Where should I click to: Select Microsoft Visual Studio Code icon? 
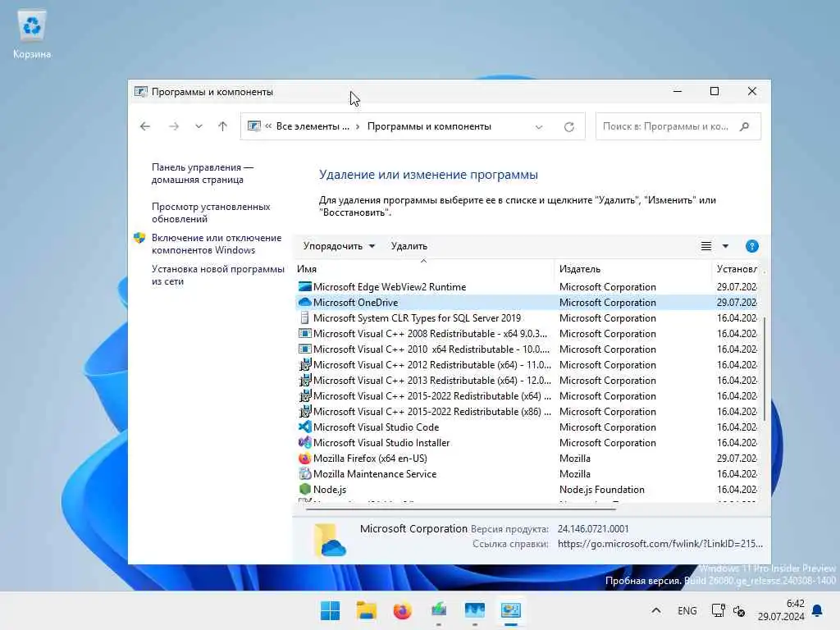coord(305,427)
